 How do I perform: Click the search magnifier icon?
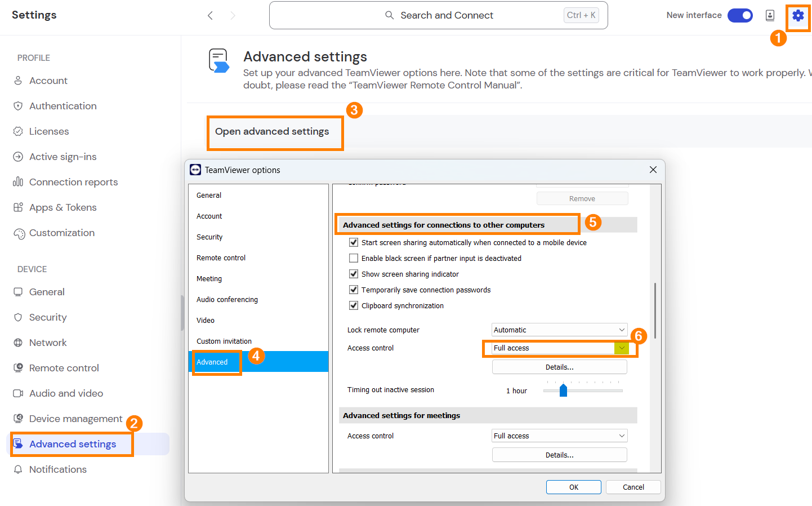click(389, 15)
